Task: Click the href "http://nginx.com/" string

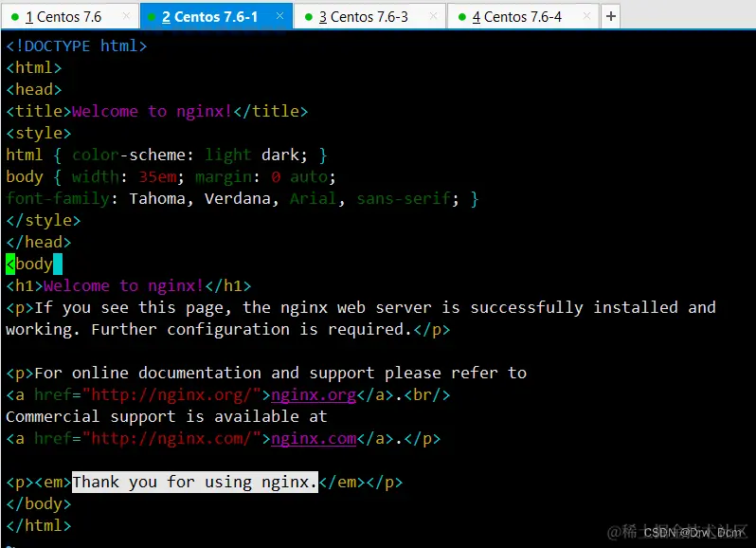Action: point(171,439)
